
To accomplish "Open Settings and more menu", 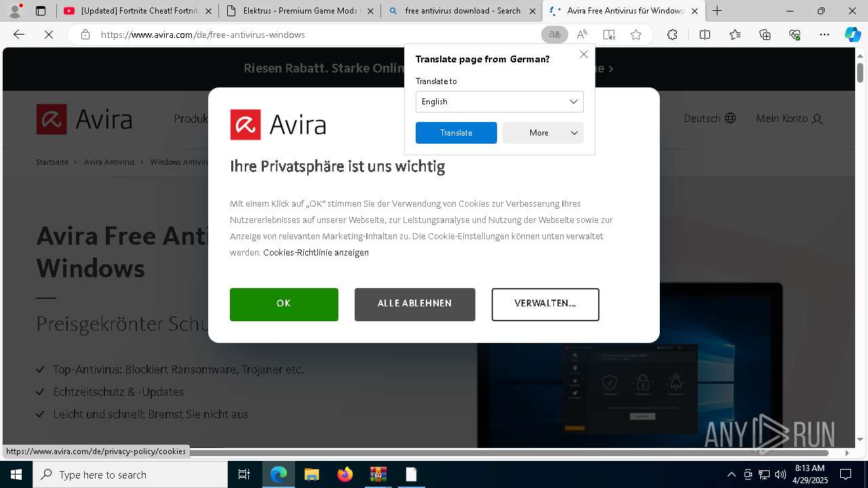I will pyautogui.click(x=825, y=35).
